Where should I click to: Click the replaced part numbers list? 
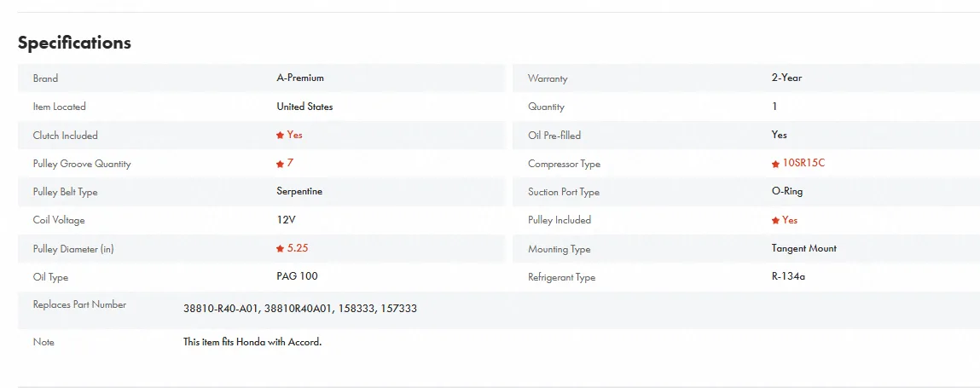[299, 309]
